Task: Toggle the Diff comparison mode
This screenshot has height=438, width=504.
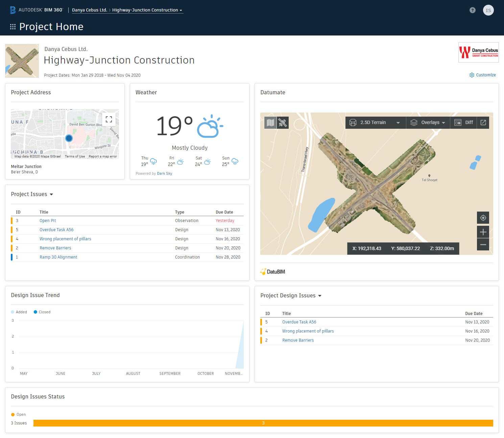Action: click(464, 122)
